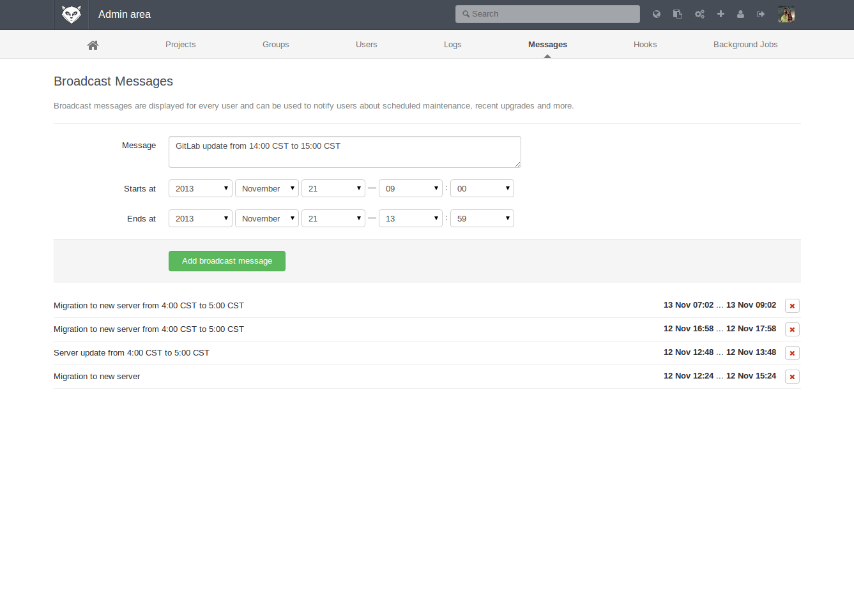Focus the Message text area
854x616 pixels.
click(344, 152)
